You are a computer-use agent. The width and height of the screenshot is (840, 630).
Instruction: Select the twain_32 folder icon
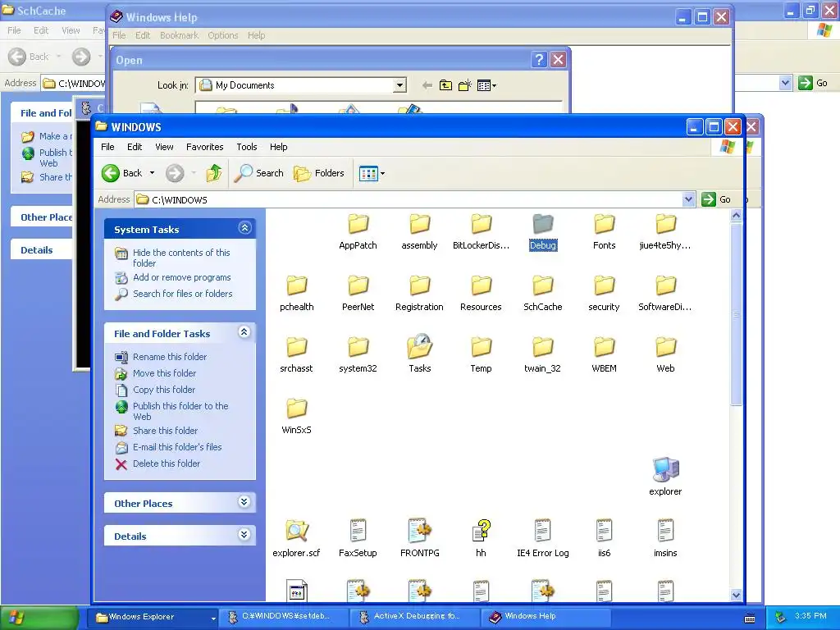[543, 347]
